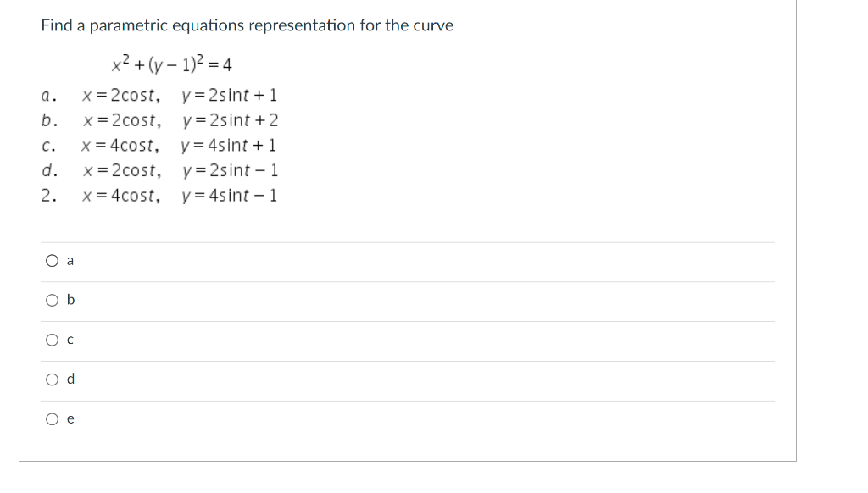Viewport: 868px width, 493px height.
Task: Click the label 'e' next to its radio button
Action: click(69, 418)
